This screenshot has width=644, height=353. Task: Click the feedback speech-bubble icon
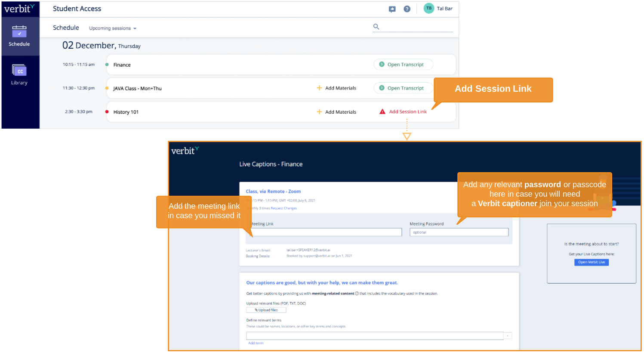tap(392, 9)
